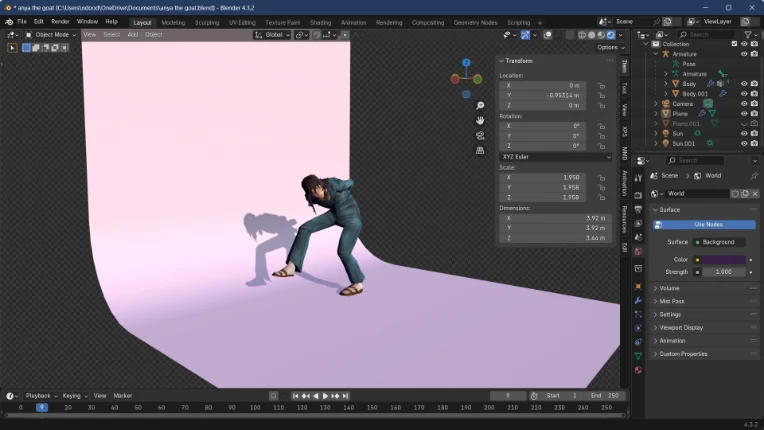The height and width of the screenshot is (430, 764).
Task: Hide the Camera object in viewport
Action: coord(744,104)
